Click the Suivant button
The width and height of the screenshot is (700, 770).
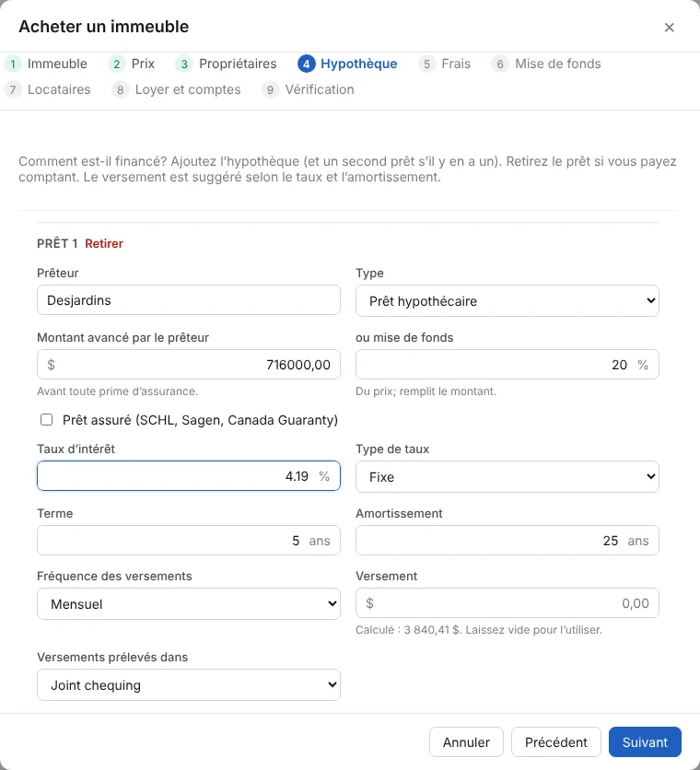click(645, 742)
